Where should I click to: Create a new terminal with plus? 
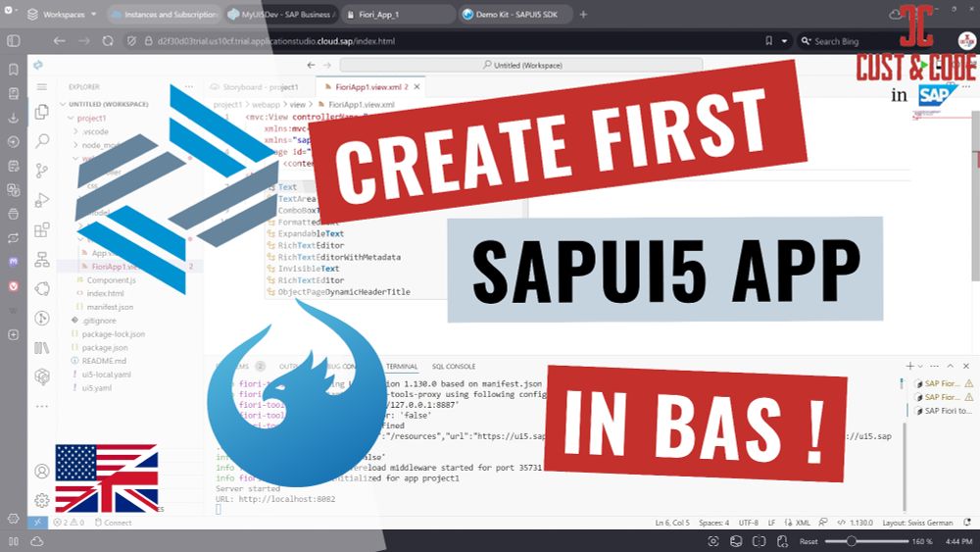(909, 366)
